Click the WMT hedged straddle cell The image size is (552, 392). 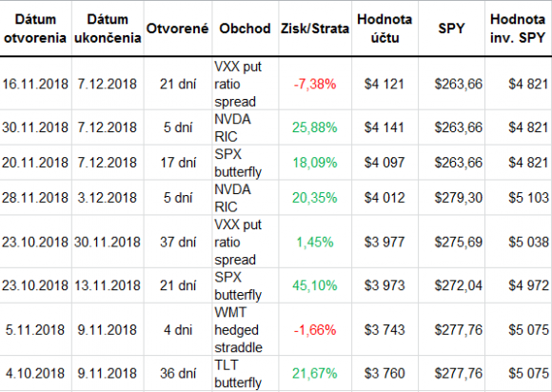[x=245, y=330]
